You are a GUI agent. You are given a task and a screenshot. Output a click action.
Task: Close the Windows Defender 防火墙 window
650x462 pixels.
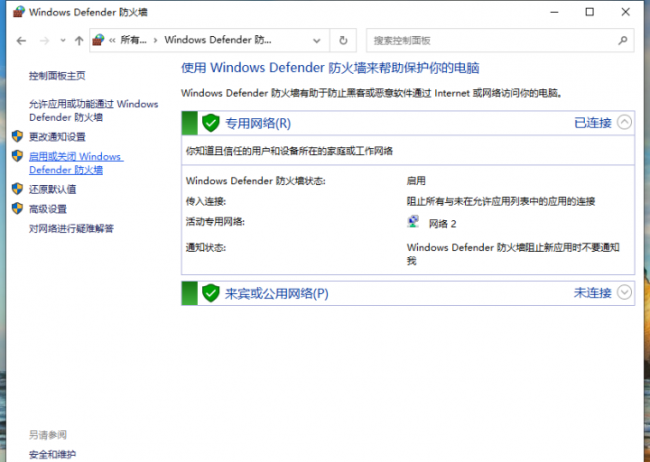click(x=626, y=12)
